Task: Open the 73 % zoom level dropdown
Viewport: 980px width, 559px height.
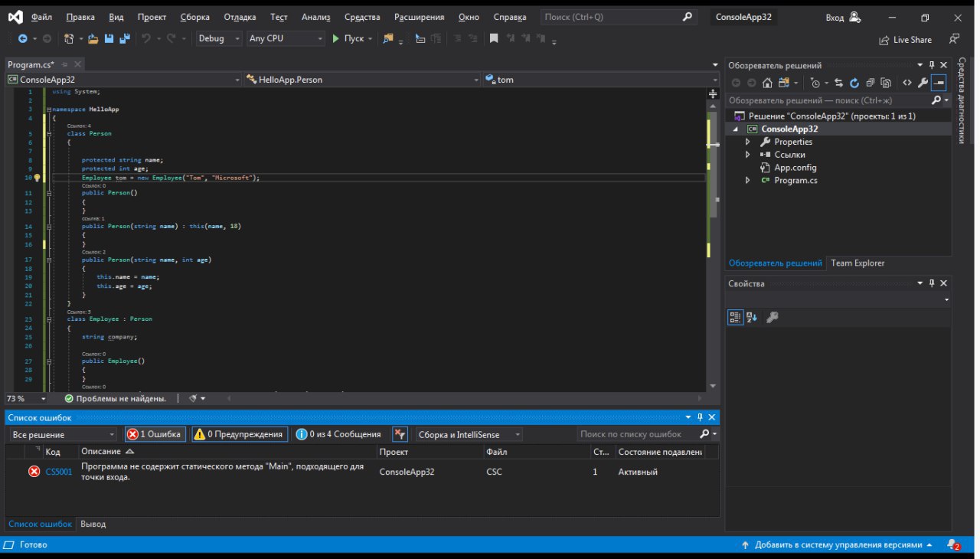Action: click(x=27, y=399)
